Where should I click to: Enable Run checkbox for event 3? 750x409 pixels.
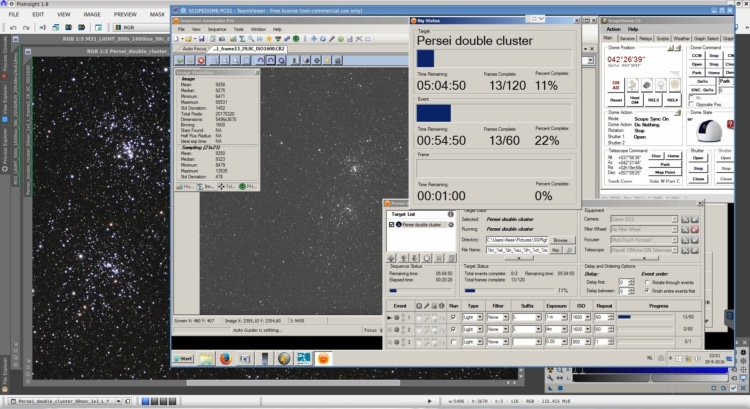(453, 342)
